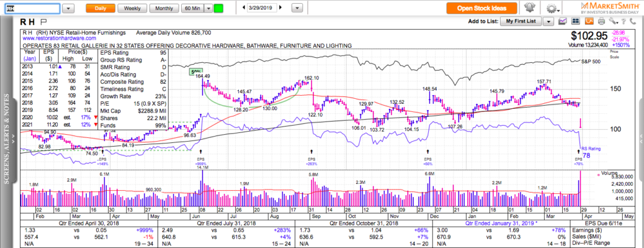Click the Qtr Ended July 31, 2018 header
Image resolution: width=644 pixels, height=248 pixels.
click(226, 223)
